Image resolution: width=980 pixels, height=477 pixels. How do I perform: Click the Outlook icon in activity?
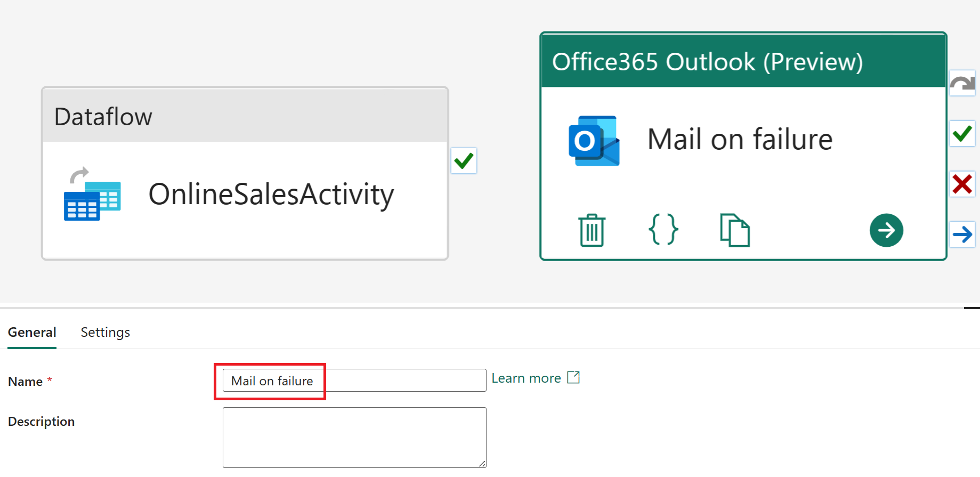click(594, 141)
